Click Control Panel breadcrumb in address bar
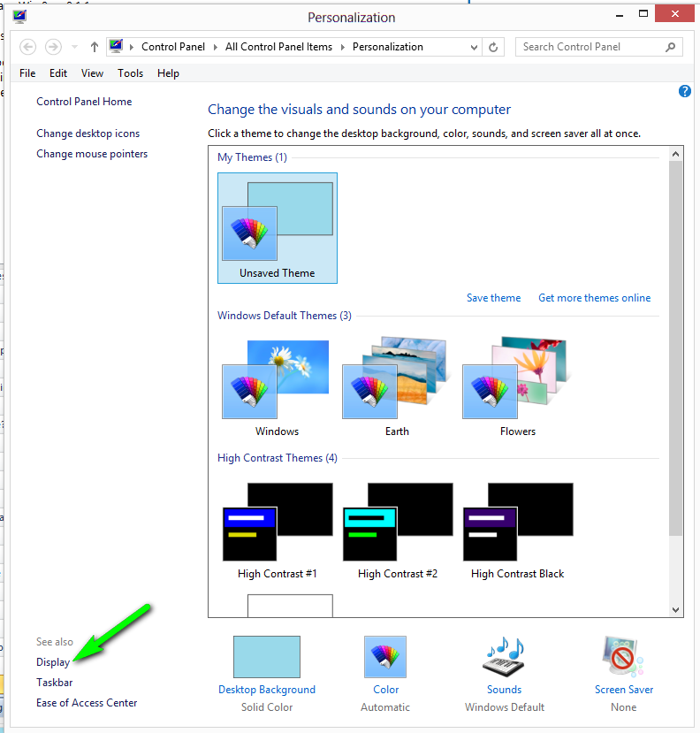Screen dimensions: 700x733 click(173, 47)
